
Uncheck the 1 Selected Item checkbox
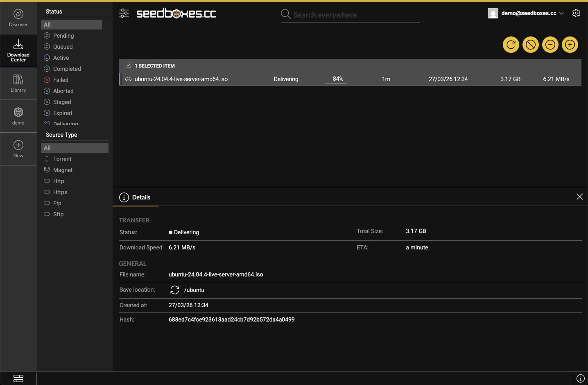coord(129,66)
